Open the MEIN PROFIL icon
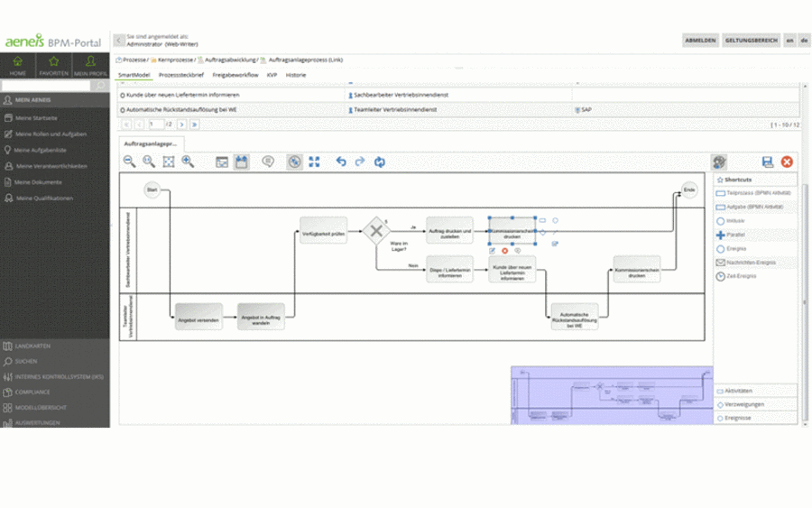 point(90,66)
